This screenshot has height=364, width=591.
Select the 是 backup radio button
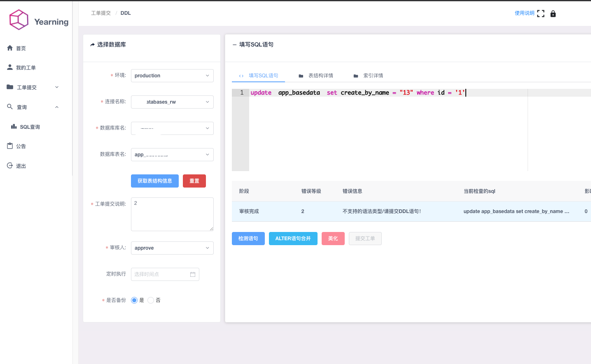click(x=134, y=300)
